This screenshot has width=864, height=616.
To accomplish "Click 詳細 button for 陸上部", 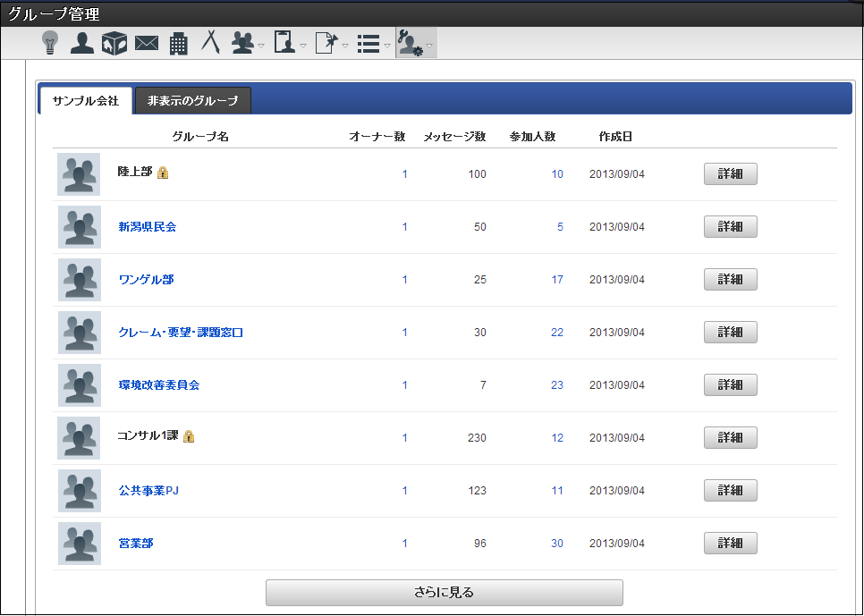I will click(730, 174).
